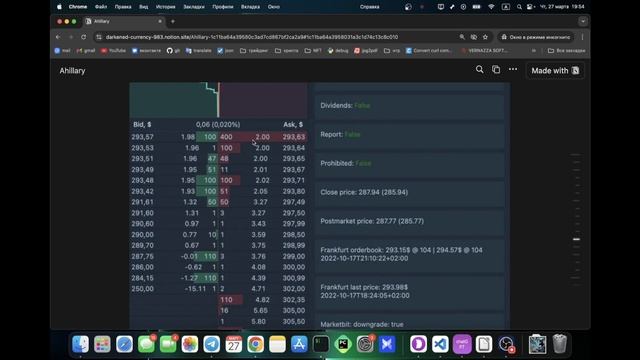The image size is (640, 360).
Task: Open PyCharm from the dock
Action: click(343, 344)
